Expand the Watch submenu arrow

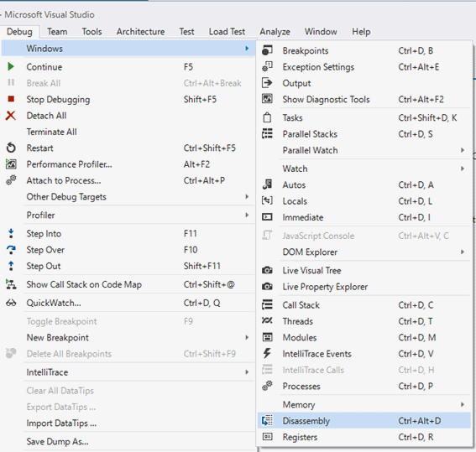[x=463, y=169]
